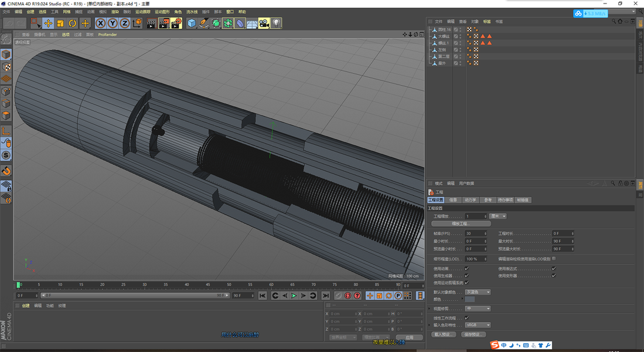The width and height of the screenshot is (644, 352).
Task: Select the Rotate tool in the top toolbar
Action: (x=73, y=23)
